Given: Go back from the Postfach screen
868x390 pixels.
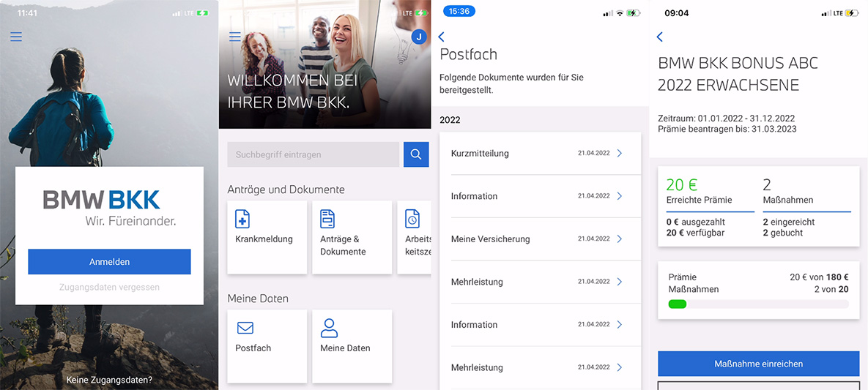Looking at the screenshot, I should (441, 37).
